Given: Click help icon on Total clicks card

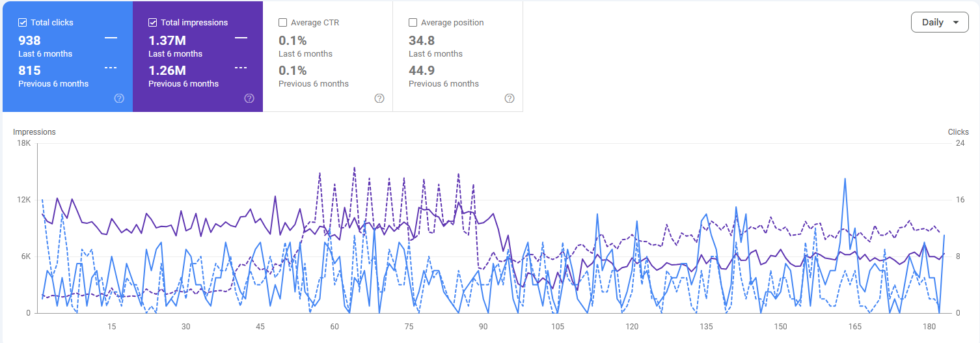Looking at the screenshot, I should (119, 98).
